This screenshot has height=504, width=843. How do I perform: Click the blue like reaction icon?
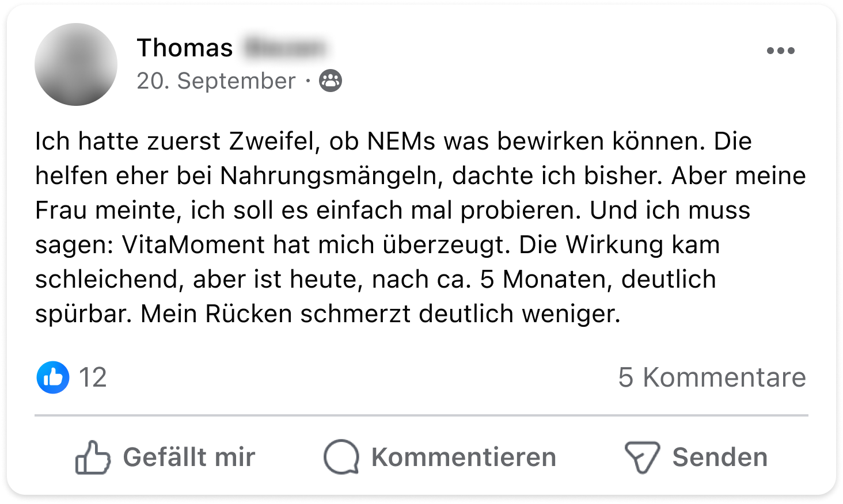53,377
